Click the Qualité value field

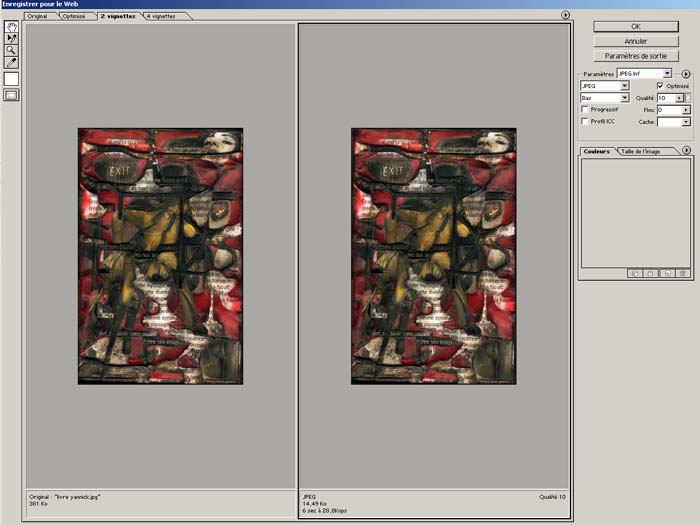click(666, 98)
